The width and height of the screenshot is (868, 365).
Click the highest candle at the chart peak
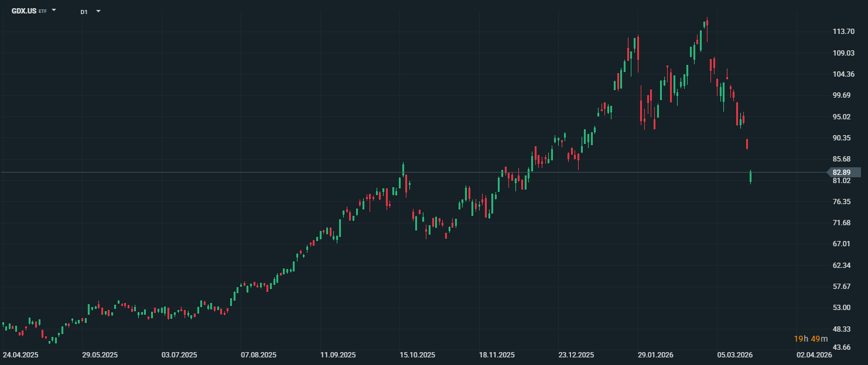click(x=707, y=23)
